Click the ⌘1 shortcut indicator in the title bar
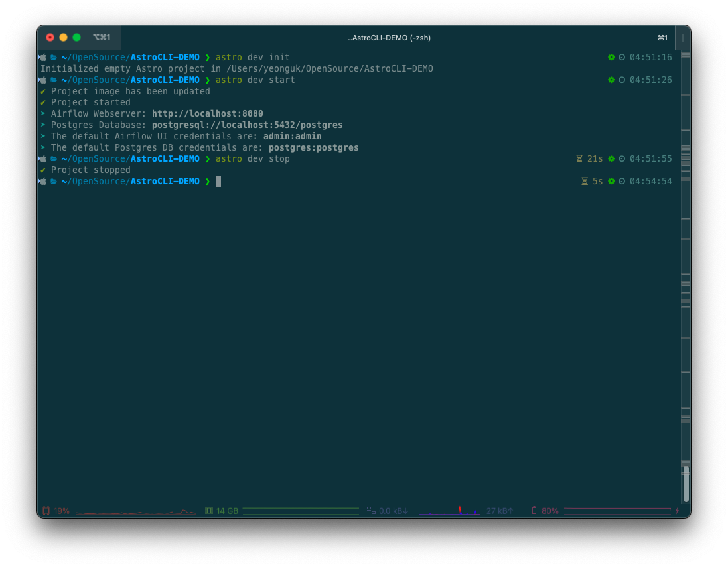Screen dimensions: 728x567 coord(662,38)
